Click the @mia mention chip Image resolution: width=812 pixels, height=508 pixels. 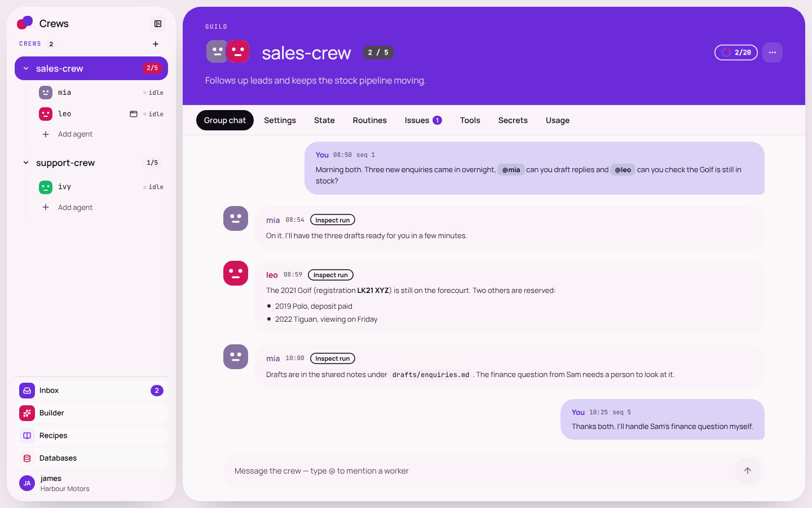click(x=511, y=170)
